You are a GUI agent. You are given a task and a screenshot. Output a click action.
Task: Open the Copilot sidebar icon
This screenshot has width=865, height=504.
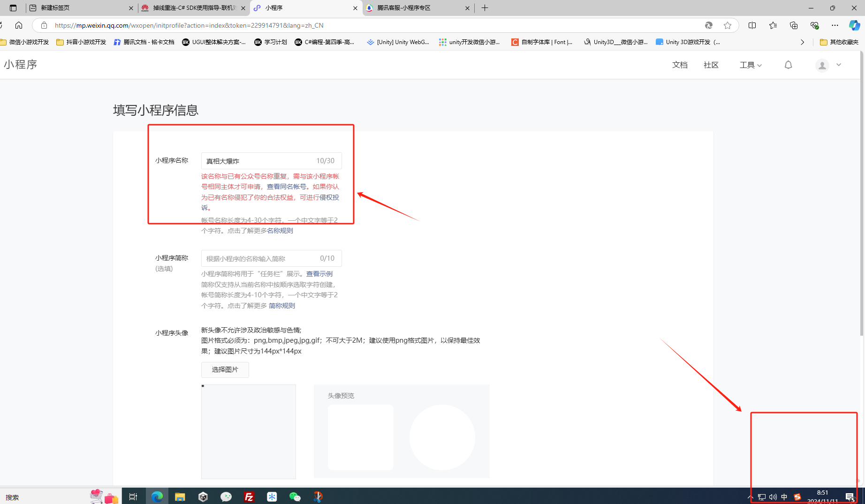[855, 25]
